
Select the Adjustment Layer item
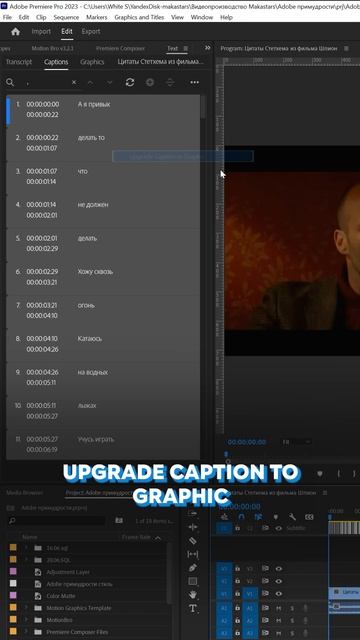pos(68,572)
